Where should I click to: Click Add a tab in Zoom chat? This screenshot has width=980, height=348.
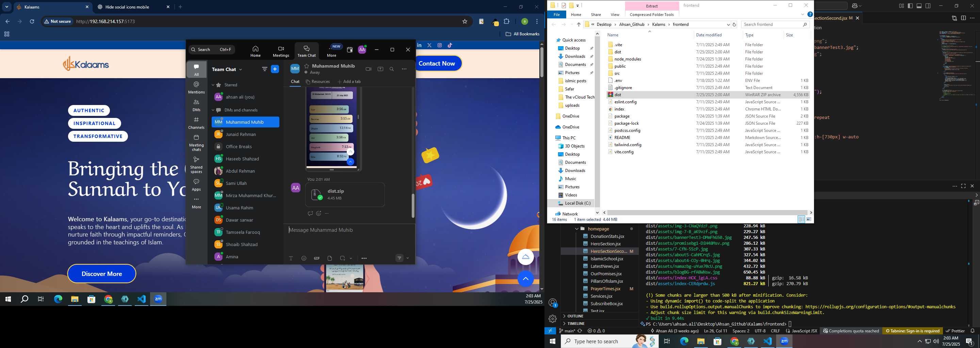coord(349,82)
